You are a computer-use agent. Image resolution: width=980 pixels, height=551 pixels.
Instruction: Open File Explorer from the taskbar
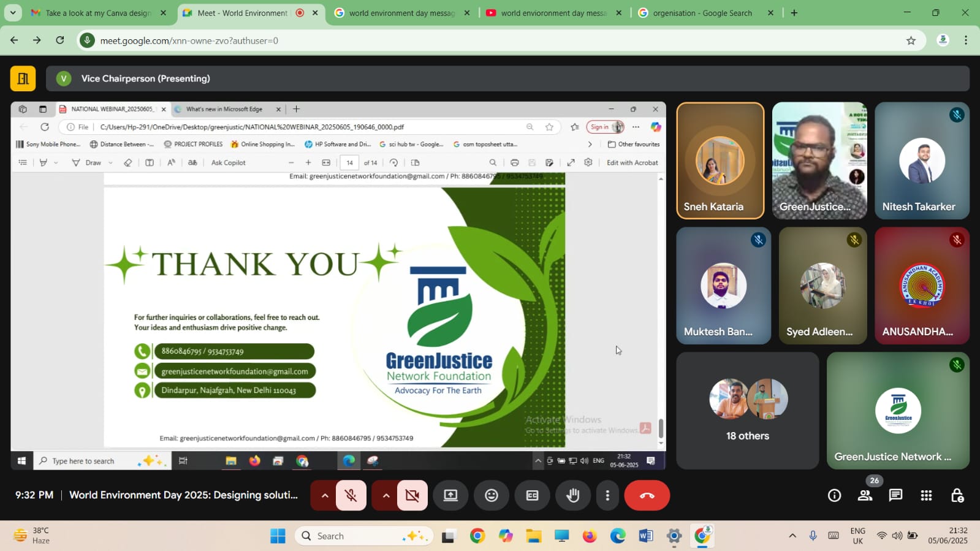533,536
